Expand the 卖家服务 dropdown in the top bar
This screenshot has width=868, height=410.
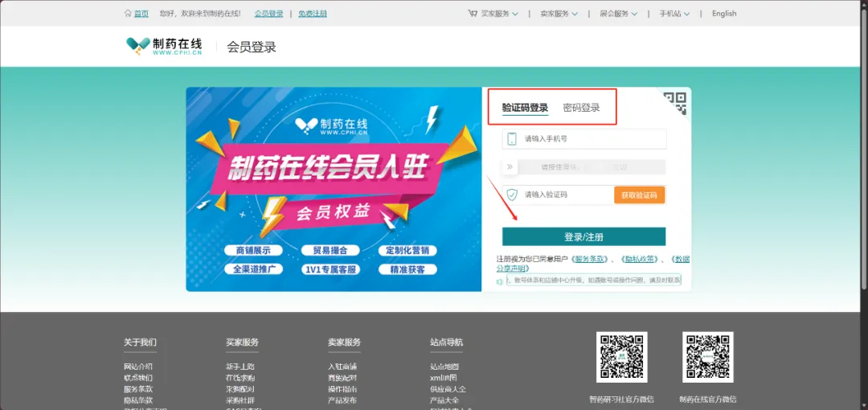click(x=559, y=14)
